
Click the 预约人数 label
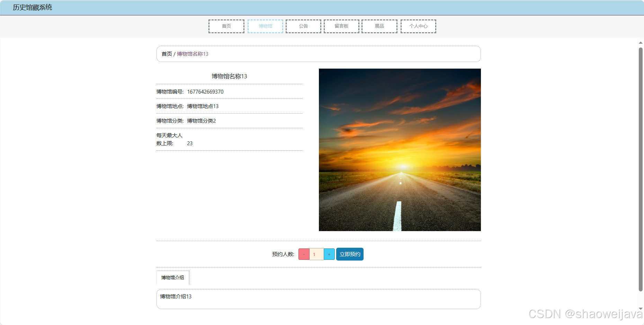(283, 254)
